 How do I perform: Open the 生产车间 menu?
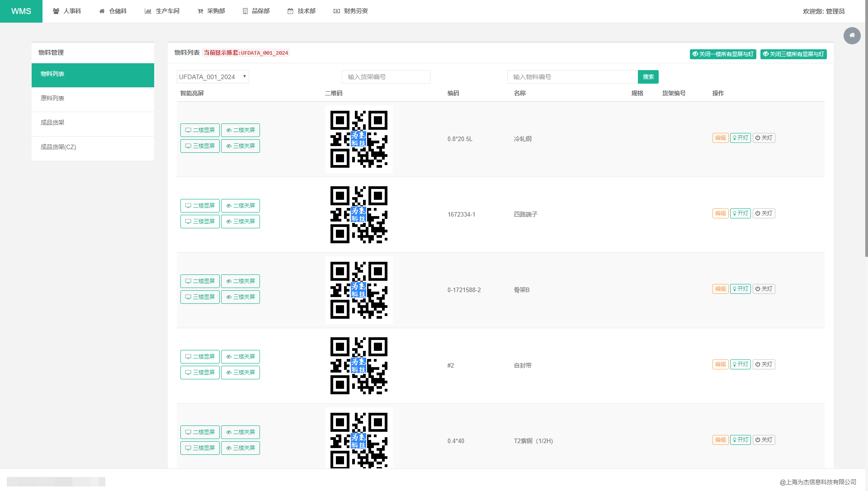point(162,11)
